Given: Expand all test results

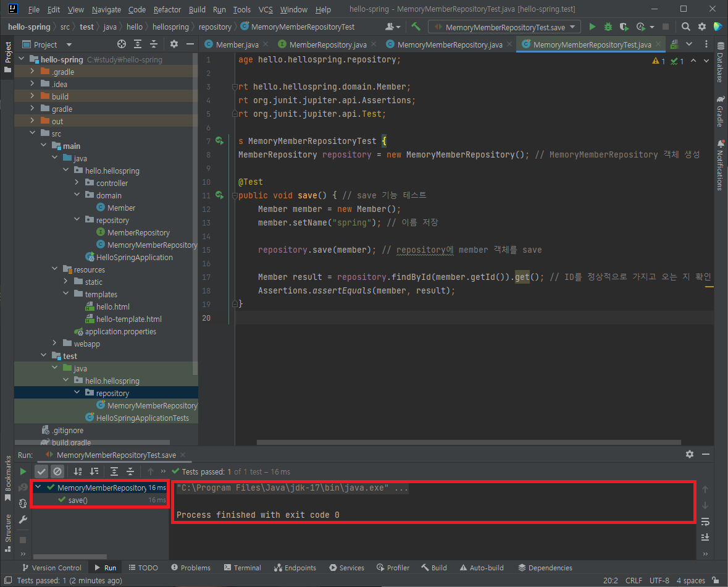Looking at the screenshot, I should 114,471.
